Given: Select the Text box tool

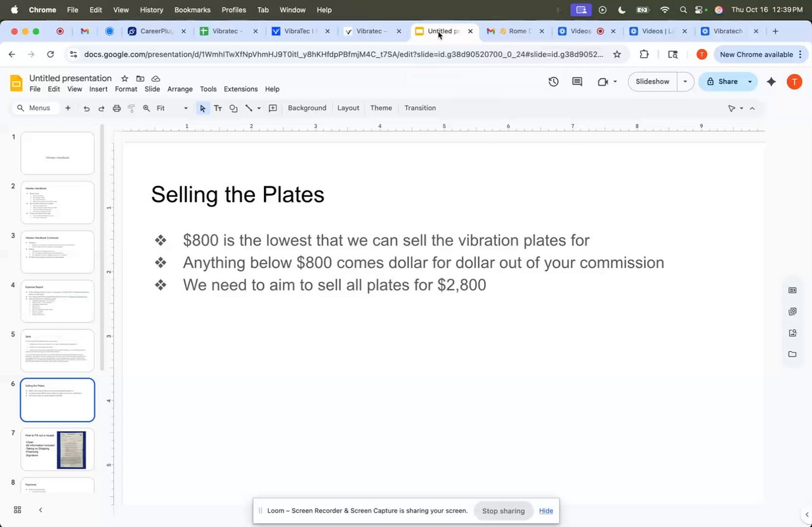Looking at the screenshot, I should point(218,109).
